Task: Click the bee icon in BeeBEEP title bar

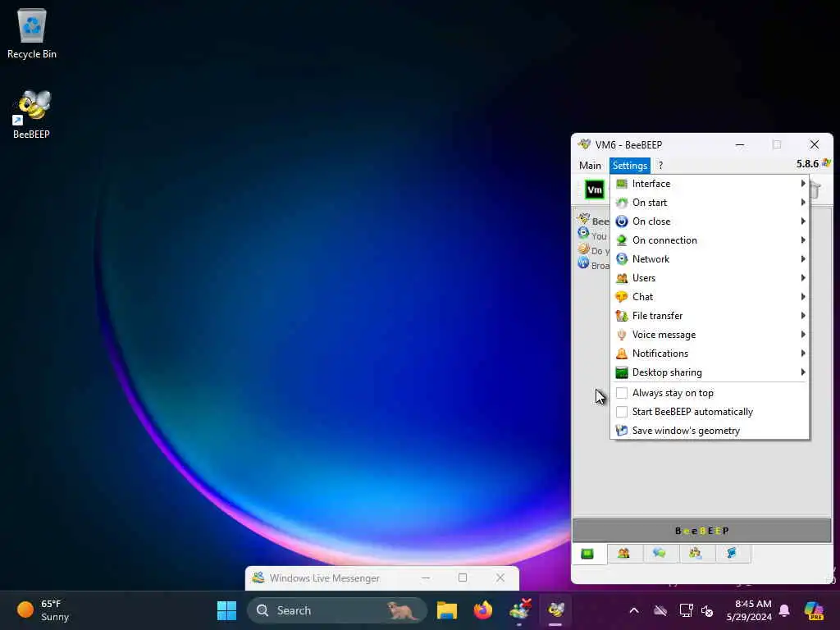Action: coord(584,144)
